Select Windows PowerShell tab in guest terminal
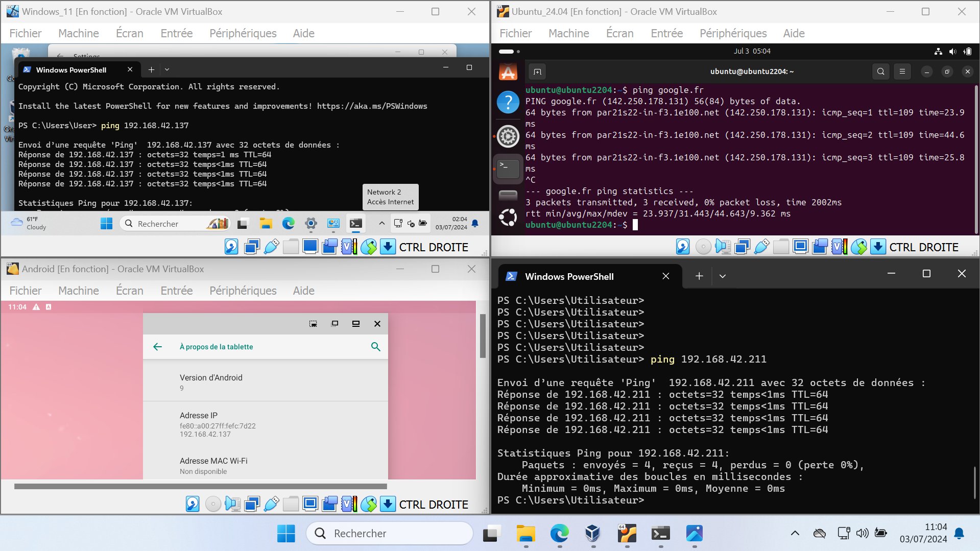Image resolution: width=980 pixels, height=551 pixels. 79,69
